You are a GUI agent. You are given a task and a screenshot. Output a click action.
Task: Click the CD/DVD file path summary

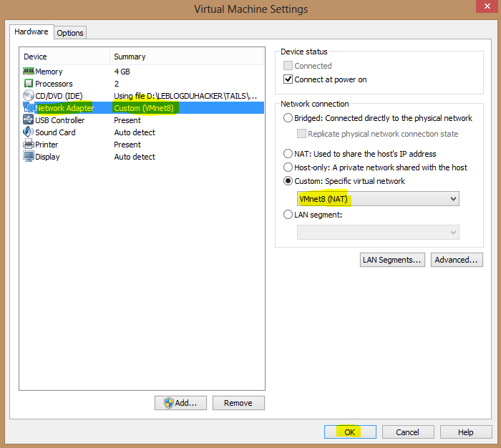tap(185, 96)
